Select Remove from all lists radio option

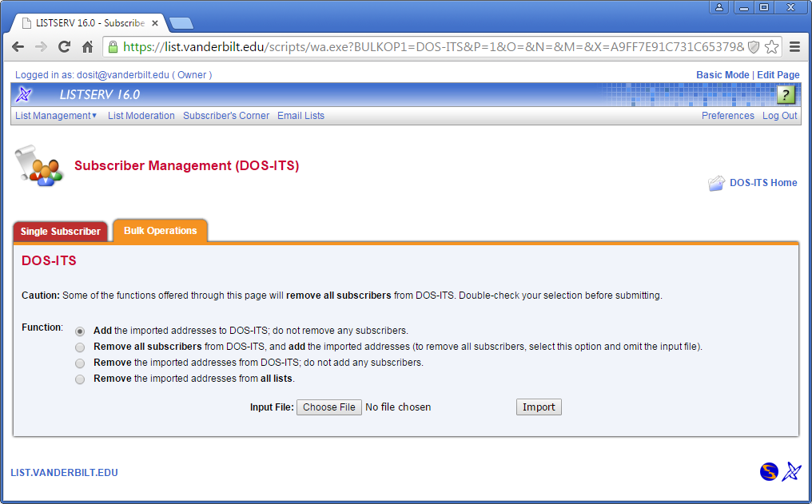coord(80,379)
